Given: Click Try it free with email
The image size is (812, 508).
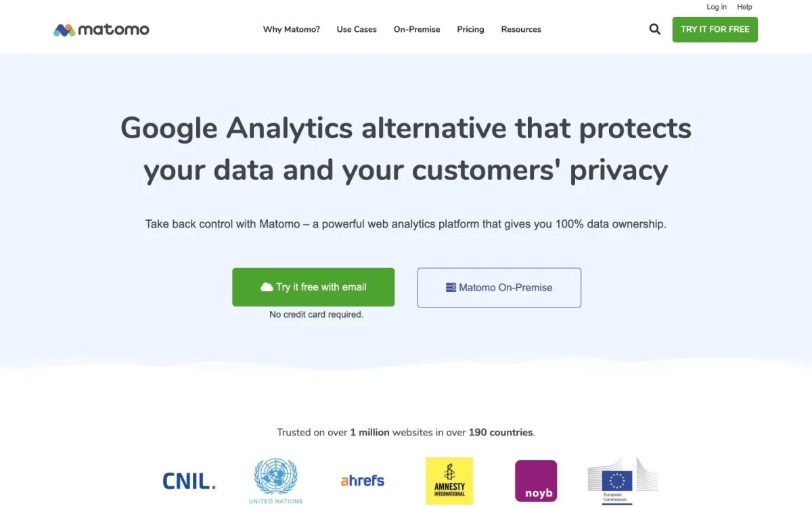Looking at the screenshot, I should pyautogui.click(x=313, y=287).
